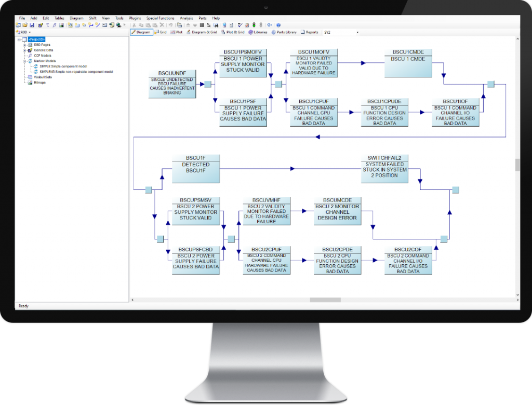
Task: Open the Analysis menu
Action: pyautogui.click(x=186, y=18)
